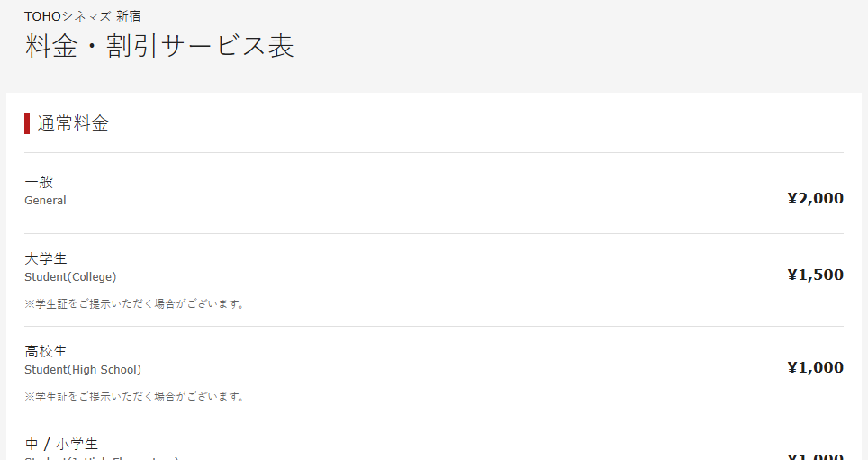This screenshot has width=868, height=460.
Task: Select the ¥2,000 general price
Action: click(x=815, y=198)
